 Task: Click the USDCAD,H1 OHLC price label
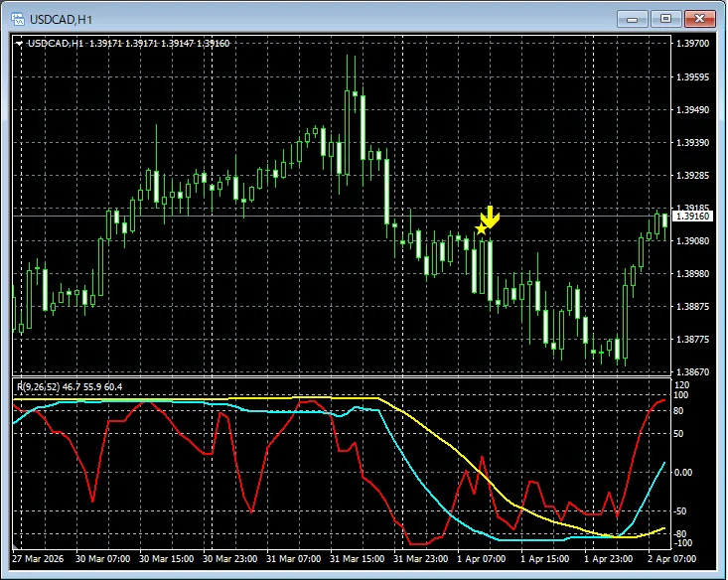click(x=128, y=44)
